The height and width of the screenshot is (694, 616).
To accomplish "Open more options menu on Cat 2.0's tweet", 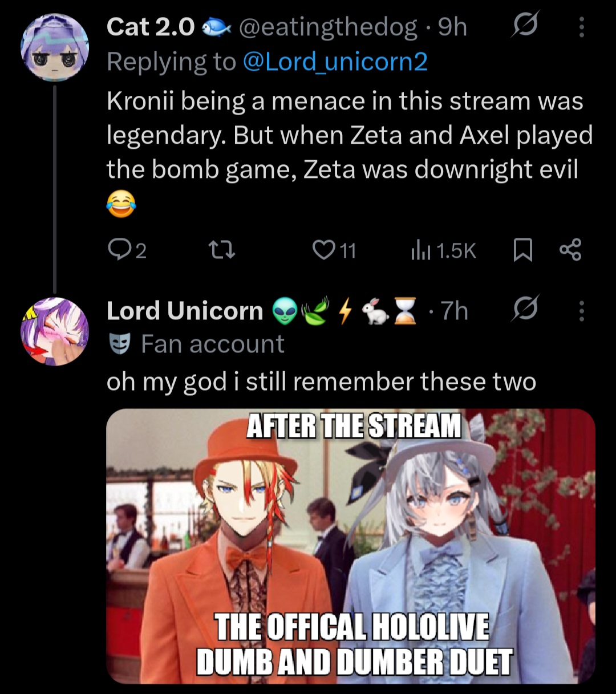I will pyautogui.click(x=581, y=27).
